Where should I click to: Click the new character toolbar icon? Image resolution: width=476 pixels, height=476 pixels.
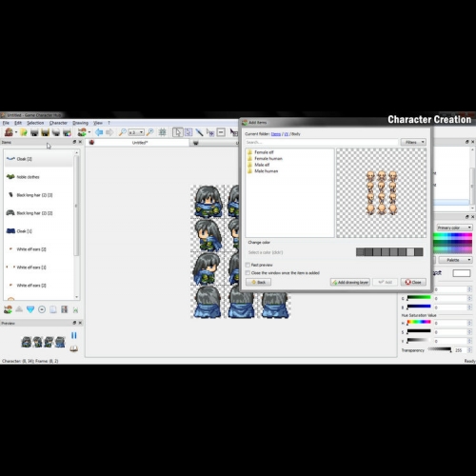coord(9,132)
